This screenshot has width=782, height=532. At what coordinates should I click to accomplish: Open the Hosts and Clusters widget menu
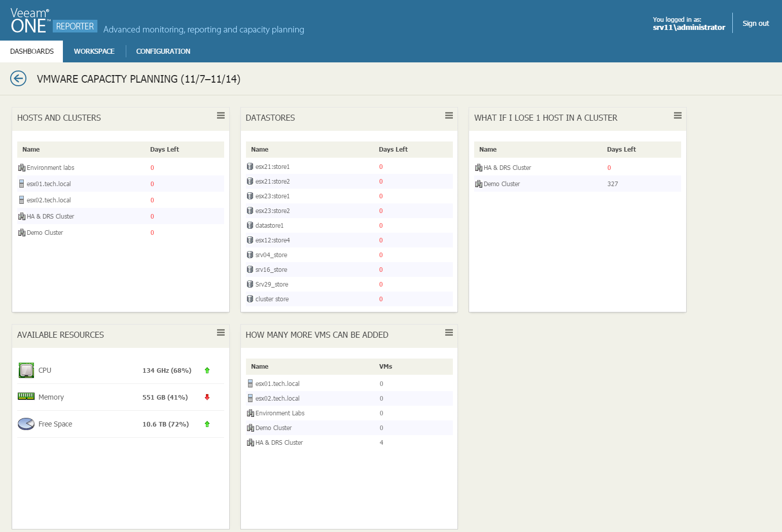coord(221,116)
